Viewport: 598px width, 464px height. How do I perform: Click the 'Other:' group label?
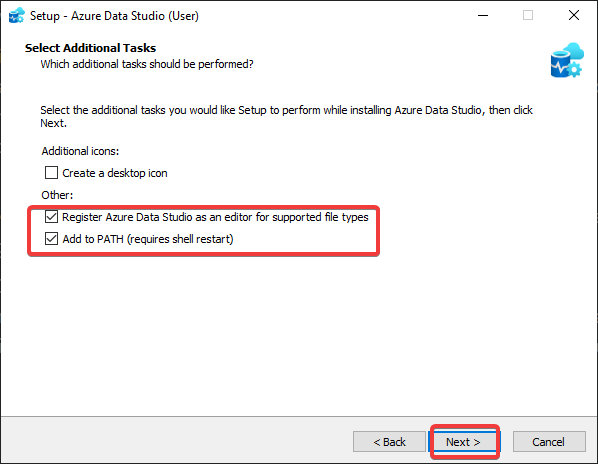[57, 195]
